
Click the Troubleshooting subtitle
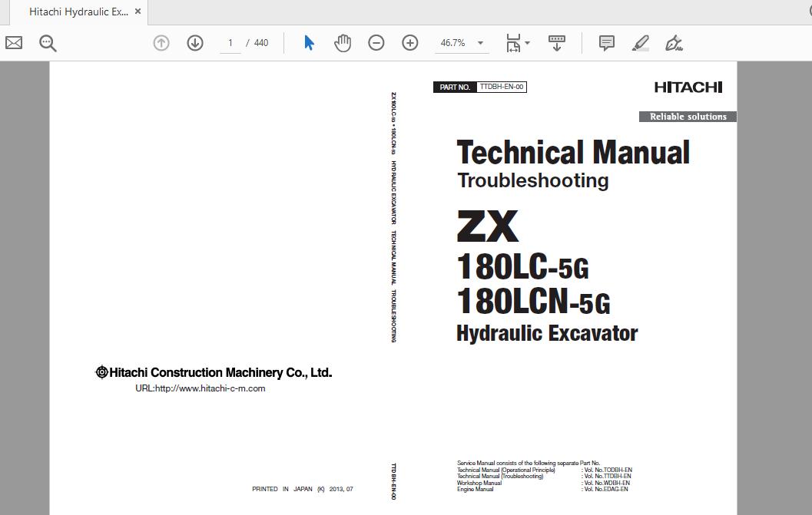(x=533, y=180)
